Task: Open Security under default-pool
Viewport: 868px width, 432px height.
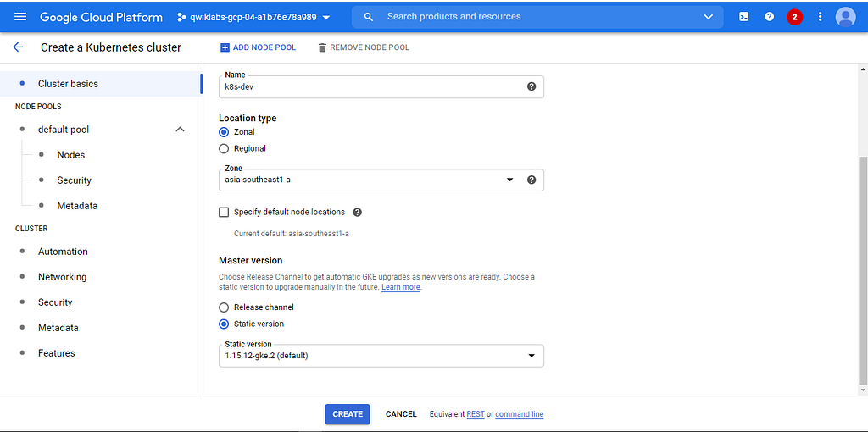Action: pos(75,180)
